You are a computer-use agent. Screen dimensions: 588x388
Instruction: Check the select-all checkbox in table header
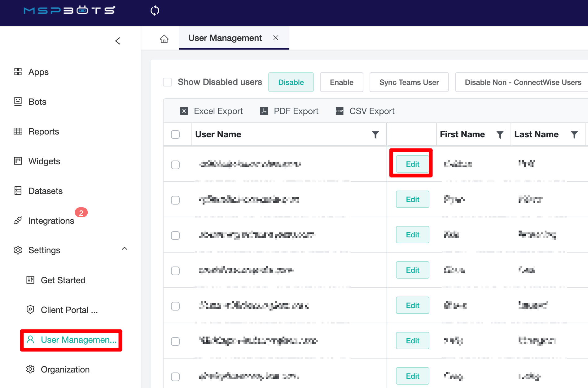click(175, 134)
